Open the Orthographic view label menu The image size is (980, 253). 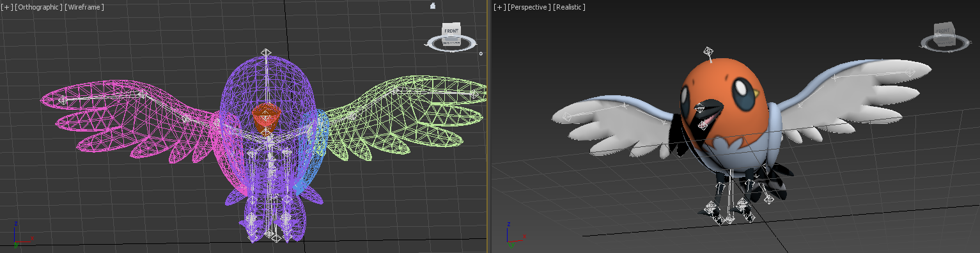39,7
